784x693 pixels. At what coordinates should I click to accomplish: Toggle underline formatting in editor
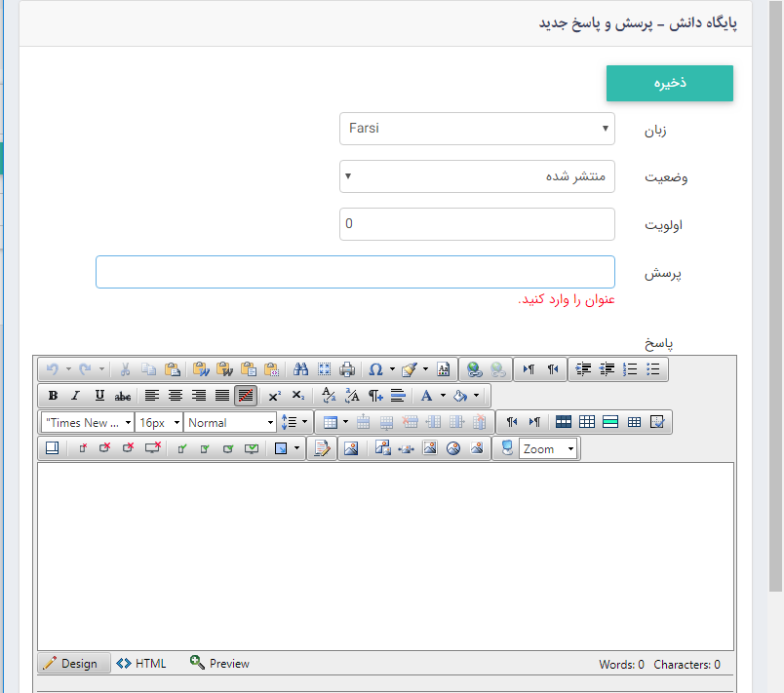coord(98,396)
